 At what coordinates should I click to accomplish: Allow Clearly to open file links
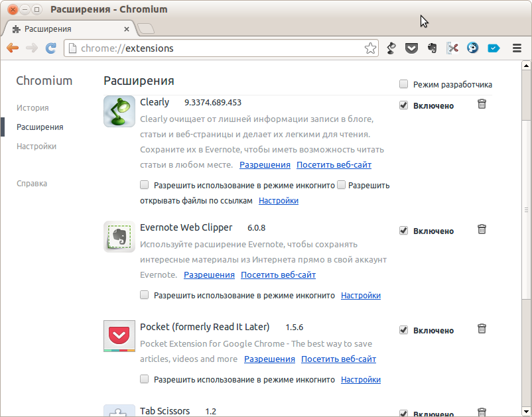(x=342, y=185)
